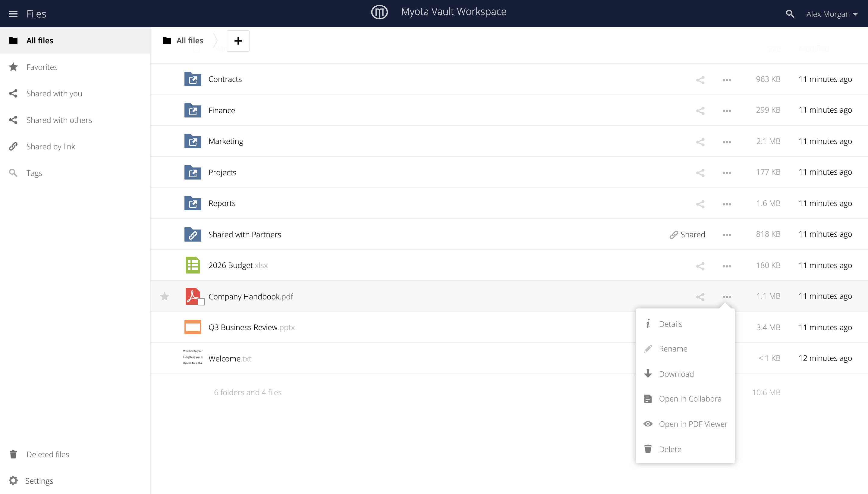
Task: Open Shared with Partners folder icon
Action: (193, 234)
